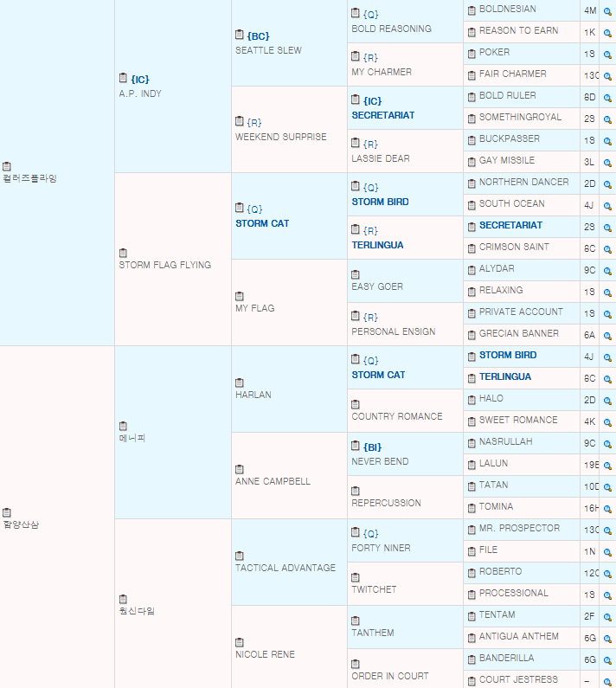Image resolution: width=616 pixels, height=688 pixels.
Task: Click the WEEKEND SURPRISE name link
Action: tap(280, 137)
